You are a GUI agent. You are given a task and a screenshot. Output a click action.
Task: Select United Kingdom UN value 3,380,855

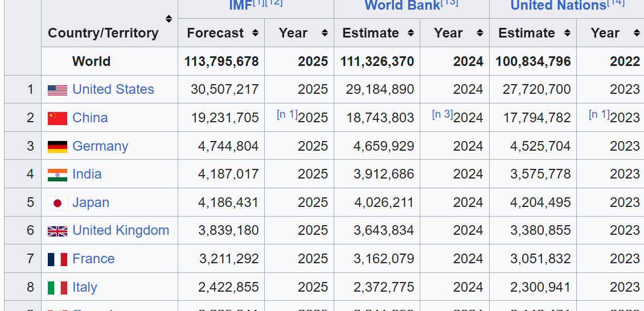(540, 230)
